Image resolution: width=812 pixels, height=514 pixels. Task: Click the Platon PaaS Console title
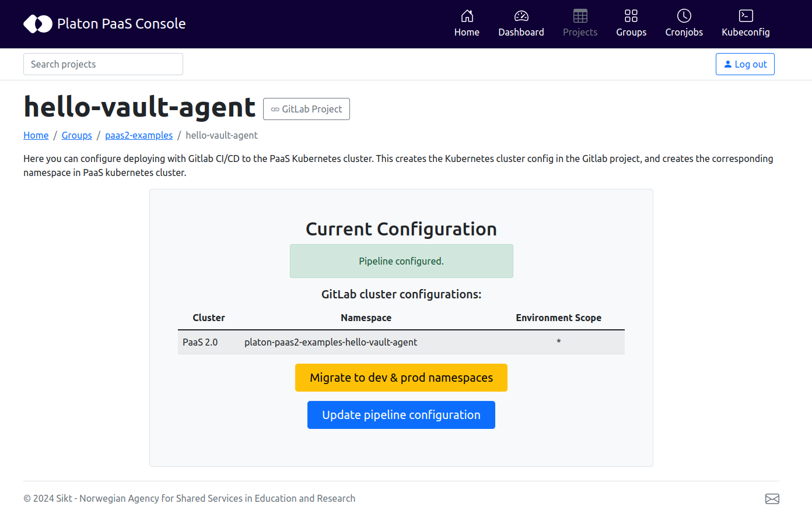point(121,24)
